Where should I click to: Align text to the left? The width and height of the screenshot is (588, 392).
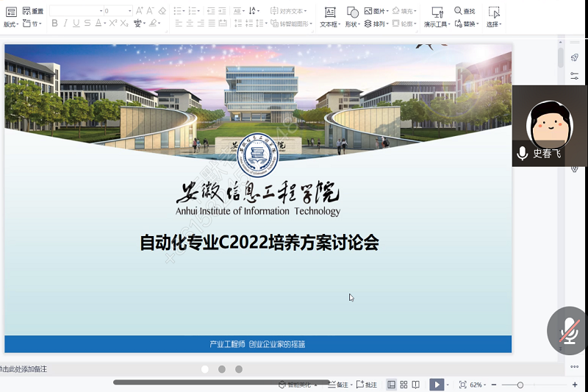pyautogui.click(x=179, y=24)
